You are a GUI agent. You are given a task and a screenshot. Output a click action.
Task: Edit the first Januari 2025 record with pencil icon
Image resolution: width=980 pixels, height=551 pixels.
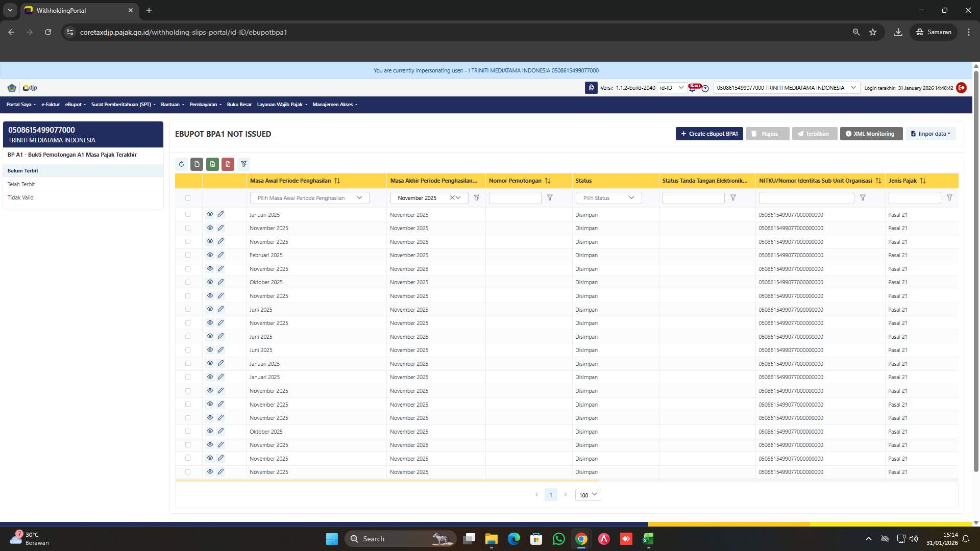click(x=220, y=214)
